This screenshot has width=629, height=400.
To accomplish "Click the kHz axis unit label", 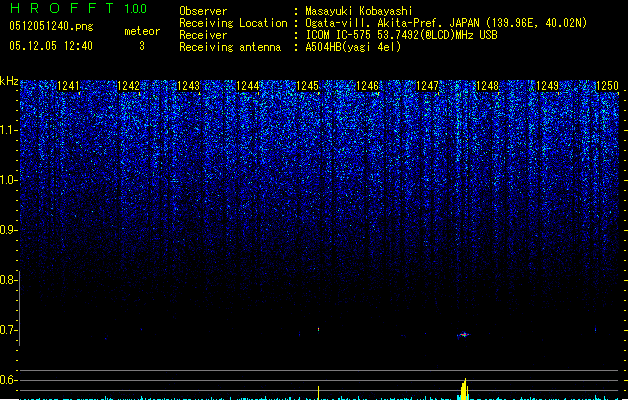I will [x=9, y=81].
